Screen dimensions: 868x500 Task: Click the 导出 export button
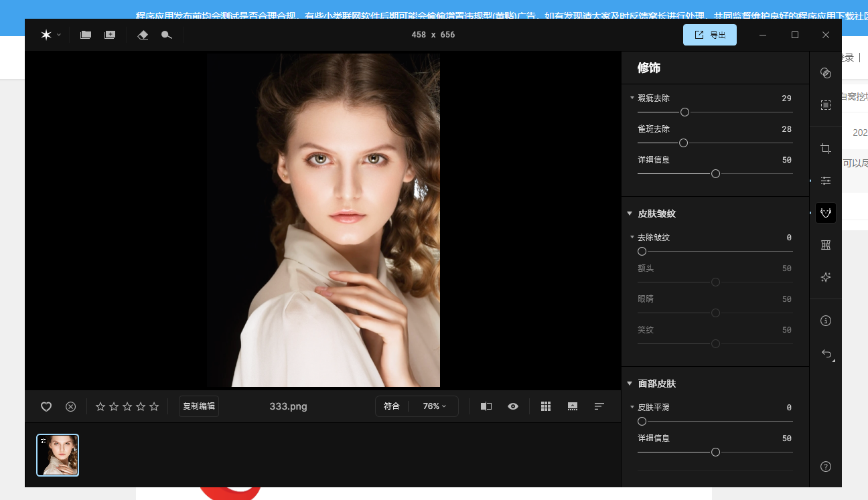coord(710,35)
